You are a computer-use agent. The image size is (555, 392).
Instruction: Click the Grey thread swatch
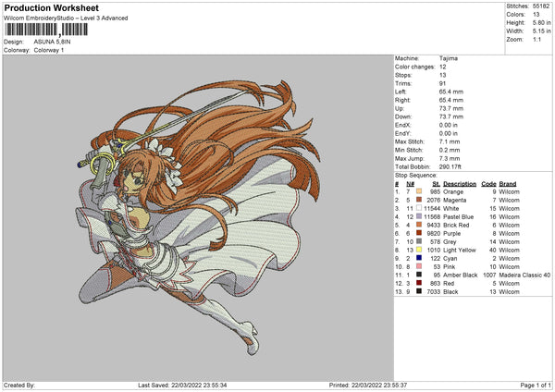click(x=419, y=240)
